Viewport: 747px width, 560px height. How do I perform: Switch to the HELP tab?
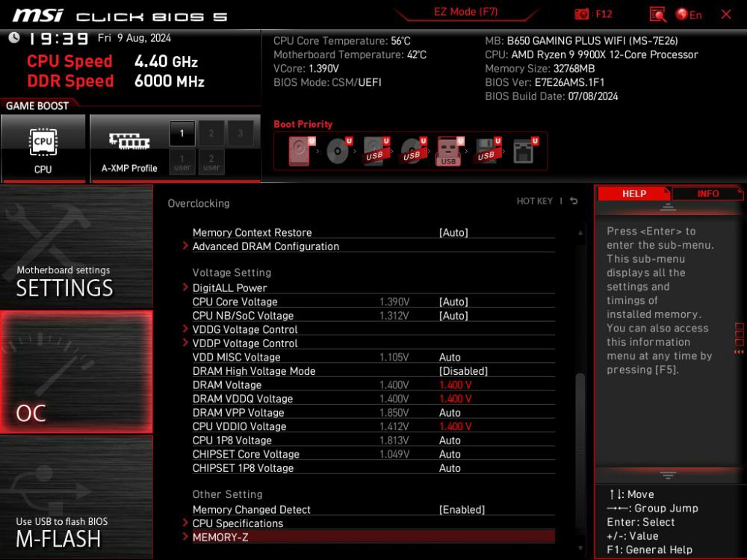(634, 193)
